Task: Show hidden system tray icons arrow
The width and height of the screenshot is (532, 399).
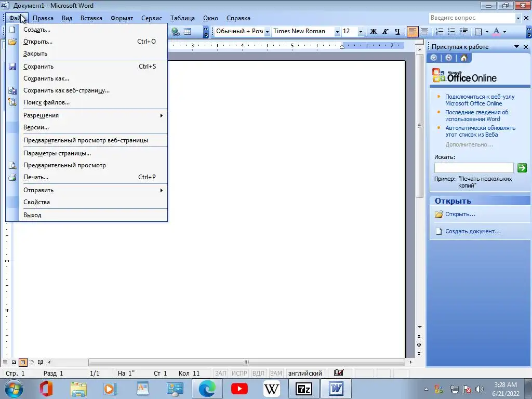Action: 426,389
